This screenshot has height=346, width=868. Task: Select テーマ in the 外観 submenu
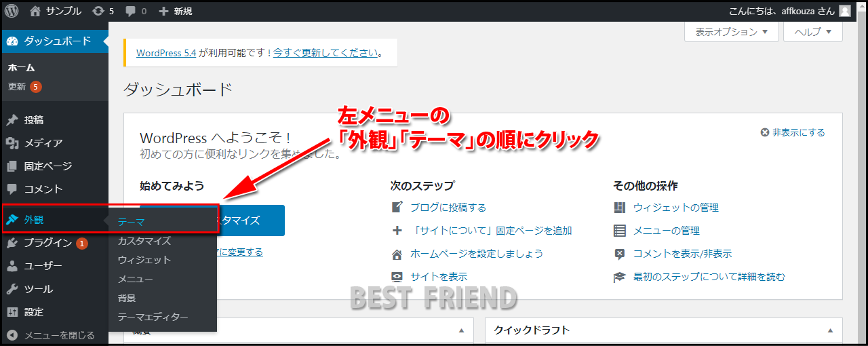click(131, 222)
